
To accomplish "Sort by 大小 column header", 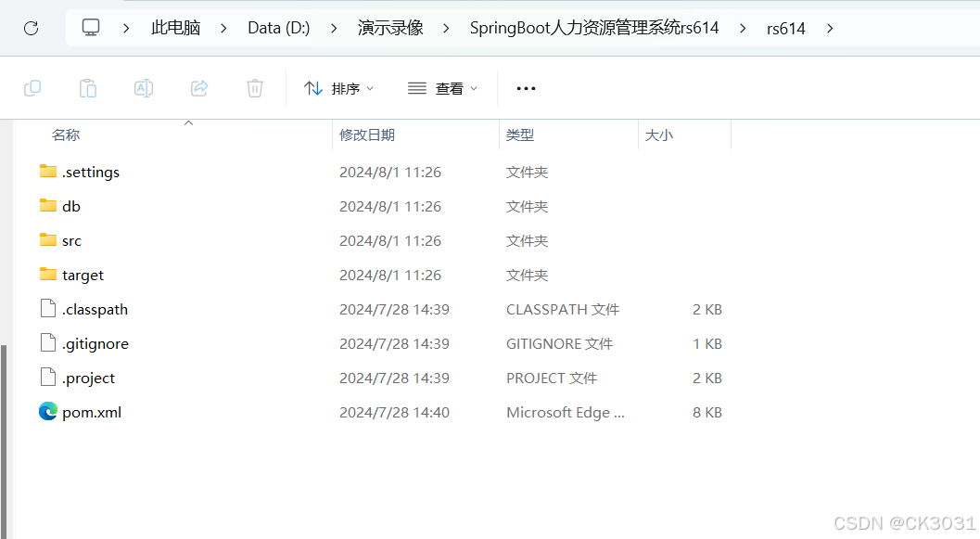I will [659, 135].
